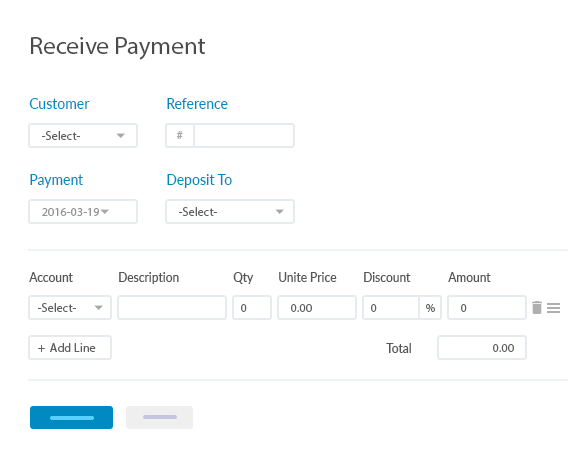
Task: Click the Customer label
Action: point(59,104)
